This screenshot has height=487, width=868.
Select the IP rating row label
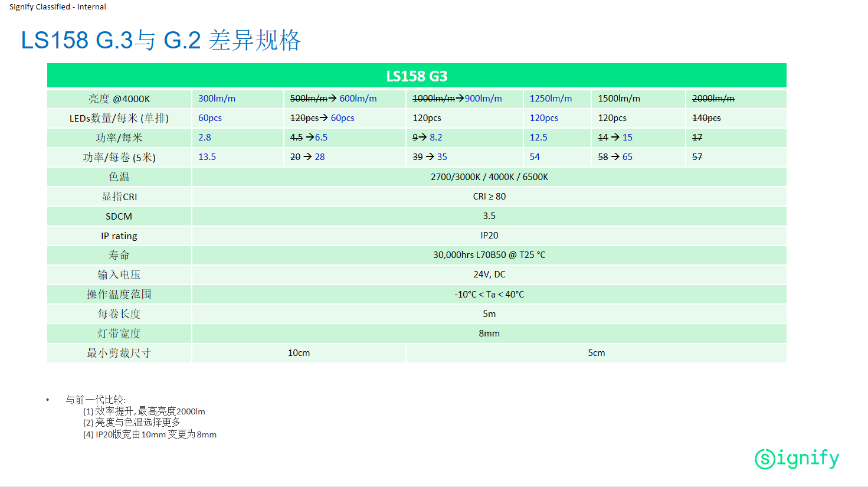pyautogui.click(x=119, y=236)
